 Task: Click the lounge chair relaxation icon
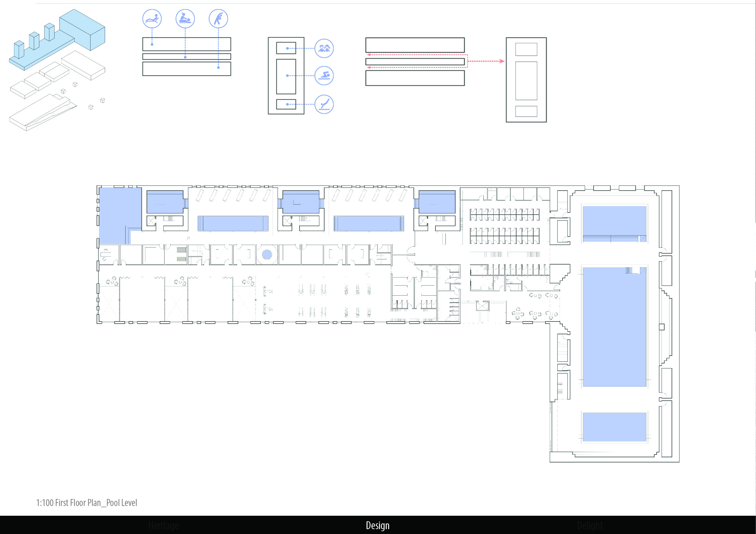pos(152,19)
